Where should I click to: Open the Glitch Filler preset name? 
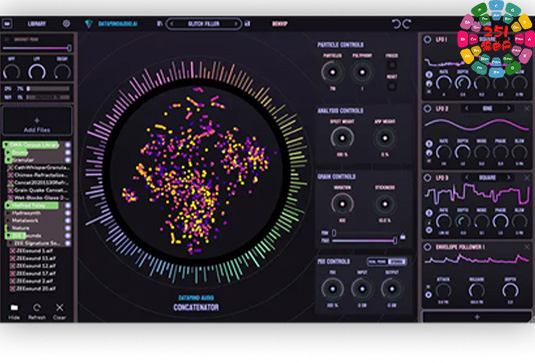click(204, 24)
